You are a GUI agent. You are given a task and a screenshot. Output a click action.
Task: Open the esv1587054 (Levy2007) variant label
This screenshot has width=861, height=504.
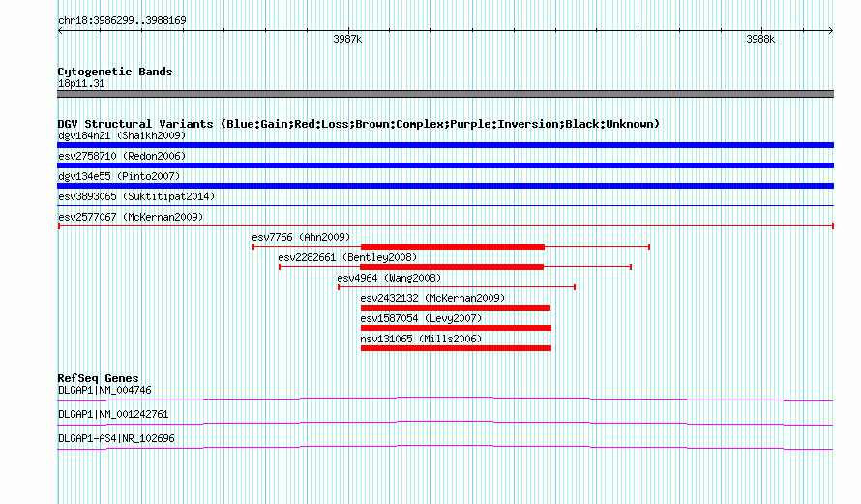[x=421, y=318]
